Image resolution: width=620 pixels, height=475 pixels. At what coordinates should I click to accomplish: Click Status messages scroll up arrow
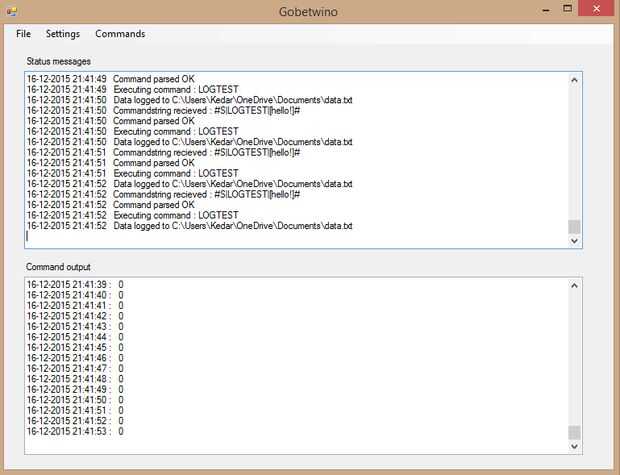pyautogui.click(x=574, y=80)
